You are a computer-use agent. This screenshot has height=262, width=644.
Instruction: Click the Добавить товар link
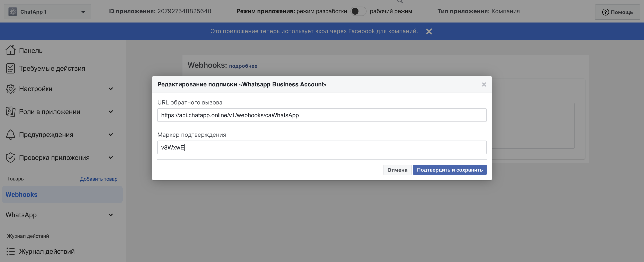99,179
